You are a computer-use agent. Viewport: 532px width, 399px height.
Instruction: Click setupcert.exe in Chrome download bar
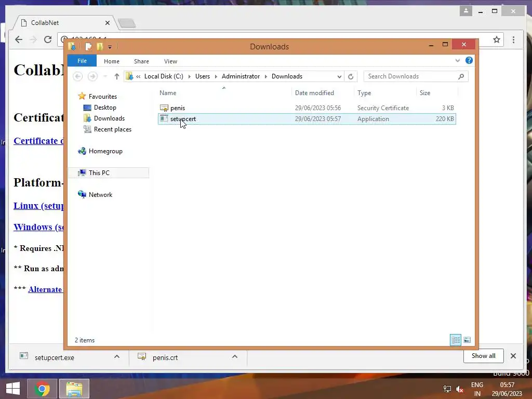point(54,357)
